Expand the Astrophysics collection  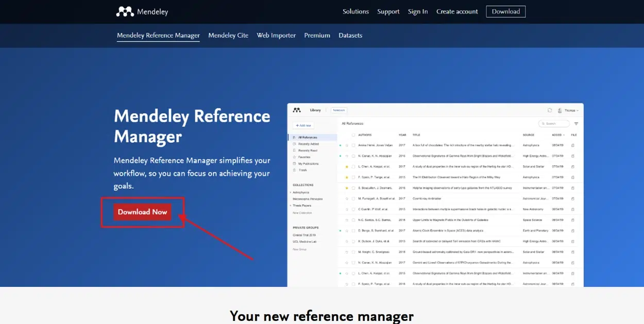pyautogui.click(x=290, y=192)
